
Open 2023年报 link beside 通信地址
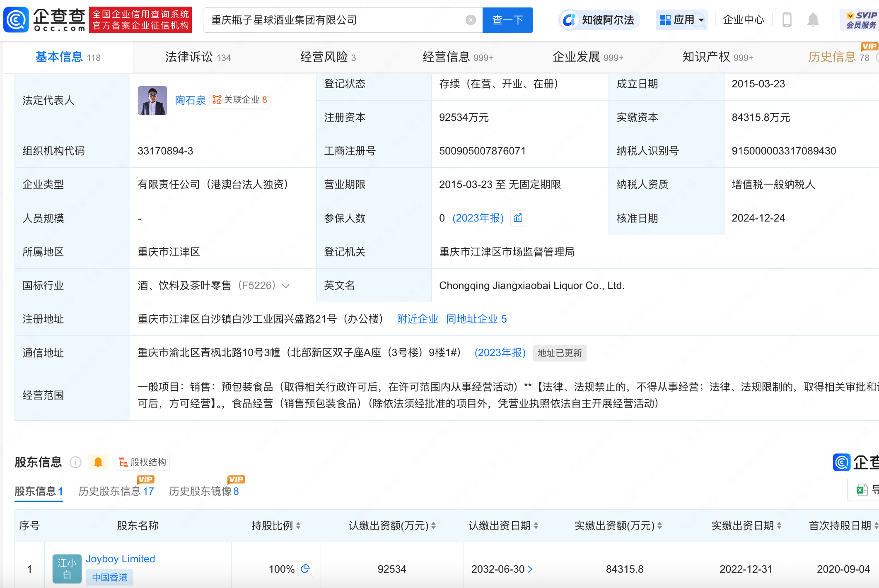coord(500,353)
